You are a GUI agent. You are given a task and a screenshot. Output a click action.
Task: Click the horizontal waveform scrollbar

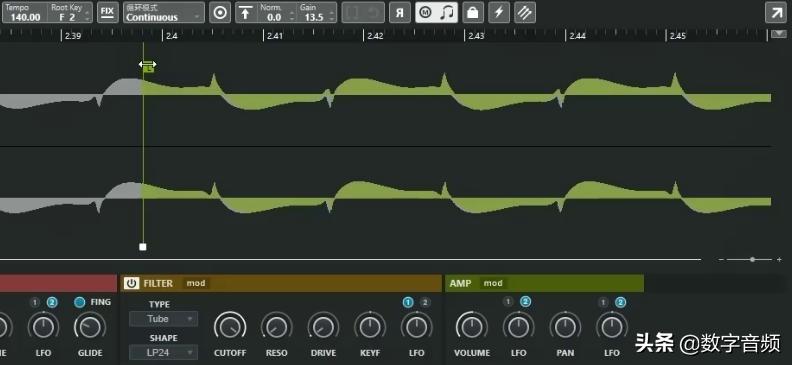point(351,259)
